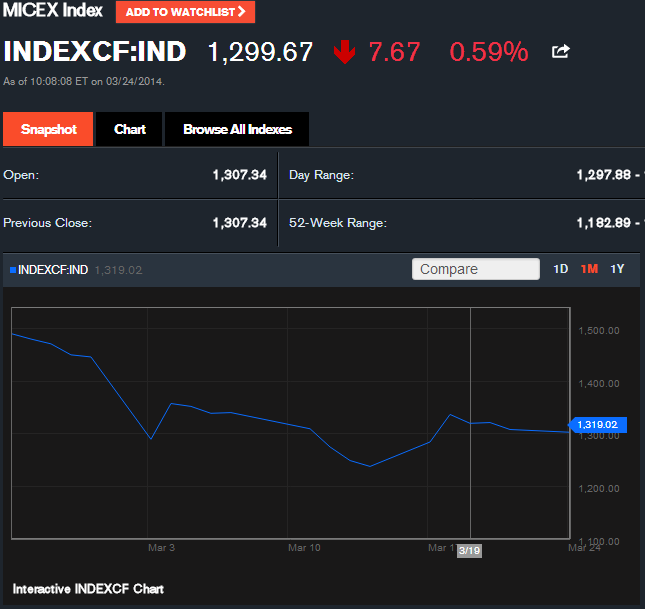Image resolution: width=645 pixels, height=609 pixels.
Task: Click the blue INDEXCF:IND legend square
Action: click(x=12, y=269)
